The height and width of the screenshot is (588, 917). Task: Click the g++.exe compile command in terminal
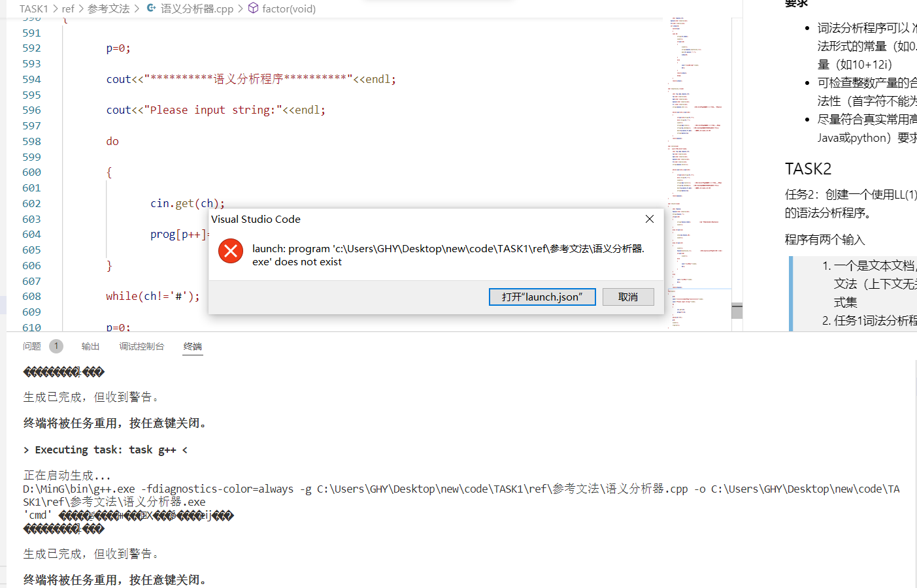click(x=461, y=495)
